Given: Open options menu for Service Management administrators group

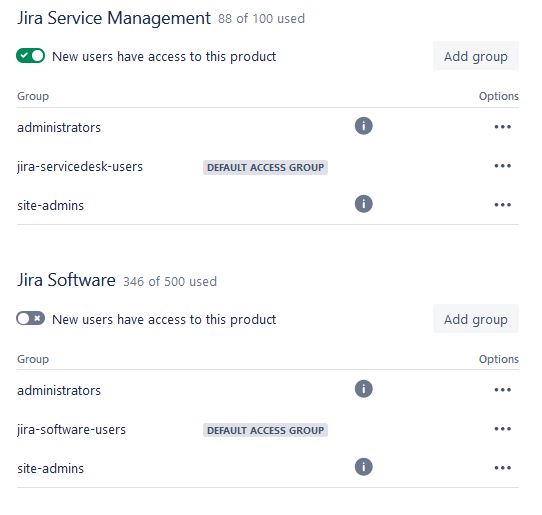Looking at the screenshot, I should [x=502, y=127].
